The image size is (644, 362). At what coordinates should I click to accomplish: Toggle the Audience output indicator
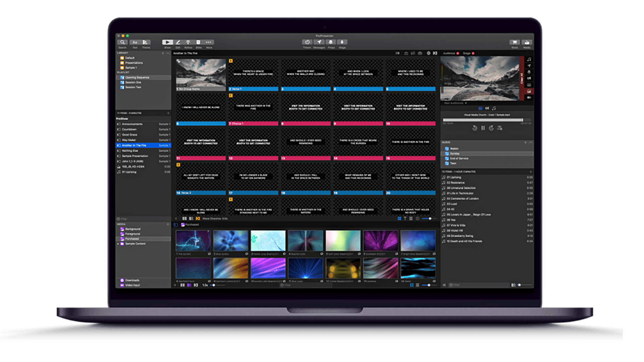(458, 53)
